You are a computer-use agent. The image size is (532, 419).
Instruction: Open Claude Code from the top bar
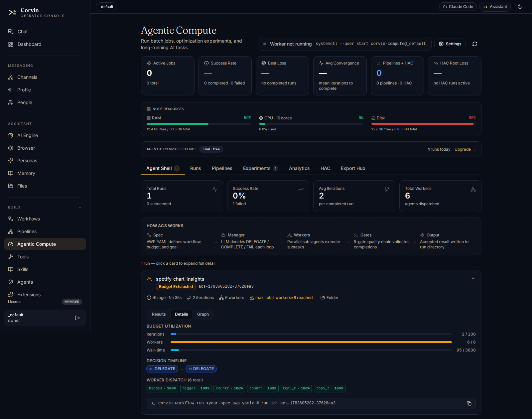coord(458,7)
